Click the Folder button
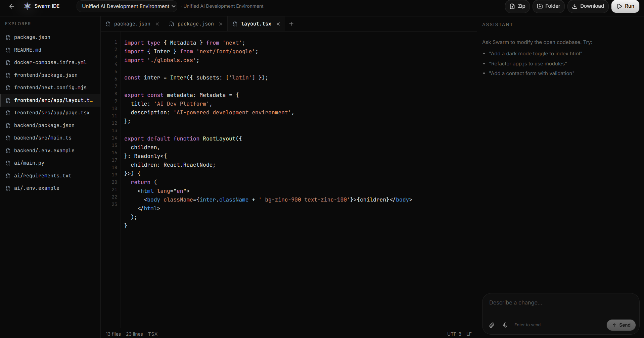 (549, 6)
